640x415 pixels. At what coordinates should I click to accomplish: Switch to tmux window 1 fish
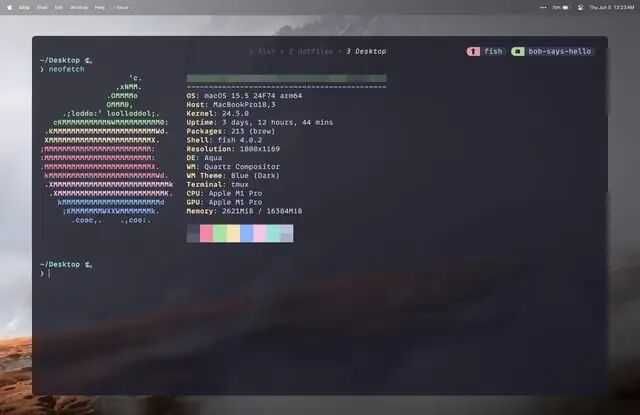[x=262, y=51]
